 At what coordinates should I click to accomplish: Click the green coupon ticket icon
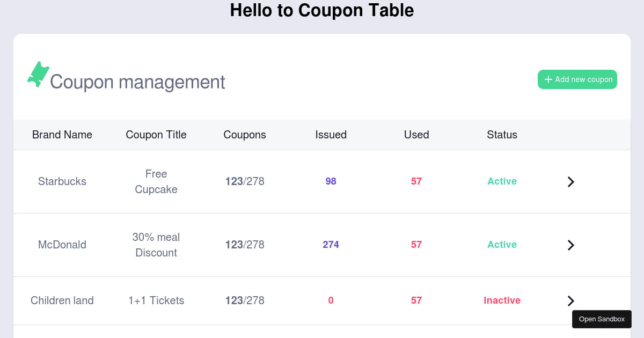coord(38,75)
